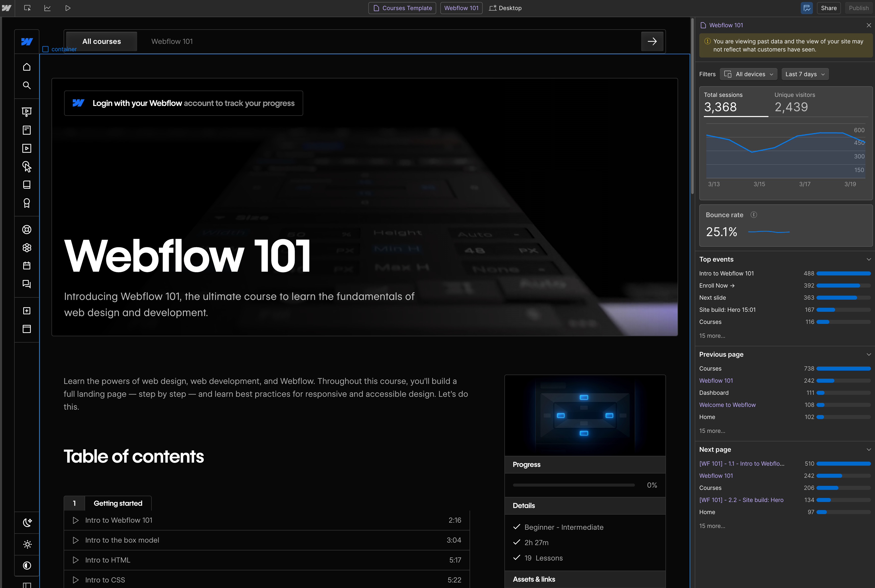Open the play-in-square video icon in sidebar
This screenshot has height=588, width=875.
click(x=27, y=148)
